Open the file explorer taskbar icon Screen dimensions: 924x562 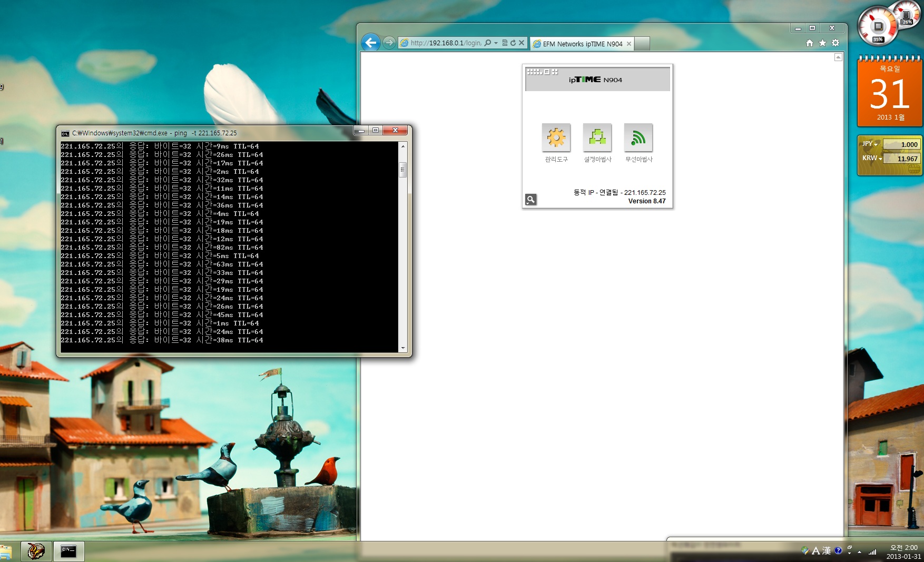pyautogui.click(x=5, y=552)
